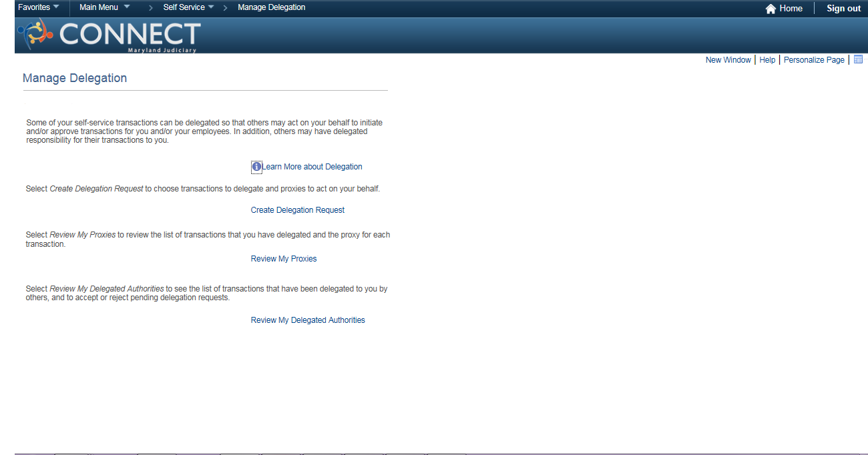
Task: Select Personalize Page
Action: point(814,60)
